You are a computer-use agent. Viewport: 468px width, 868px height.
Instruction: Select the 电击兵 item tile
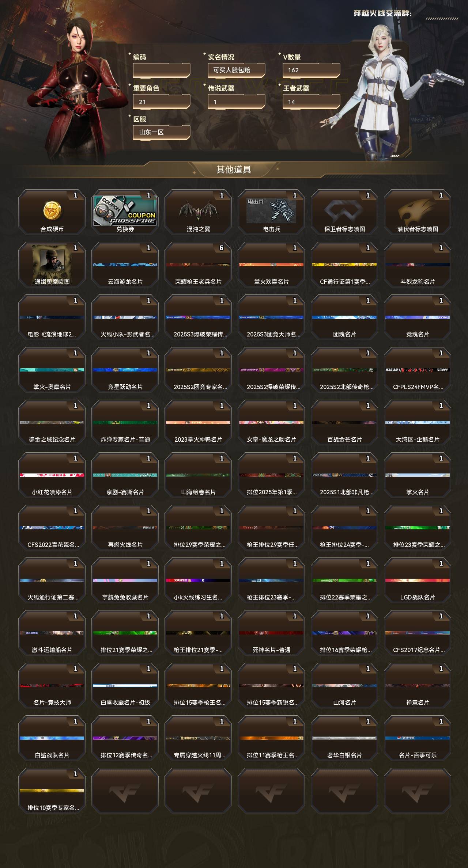[271, 212]
